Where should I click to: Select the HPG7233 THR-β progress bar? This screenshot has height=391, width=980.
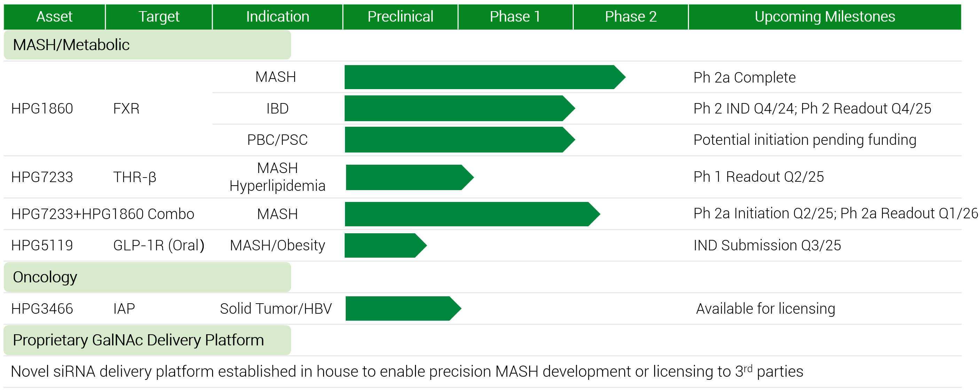click(410, 177)
